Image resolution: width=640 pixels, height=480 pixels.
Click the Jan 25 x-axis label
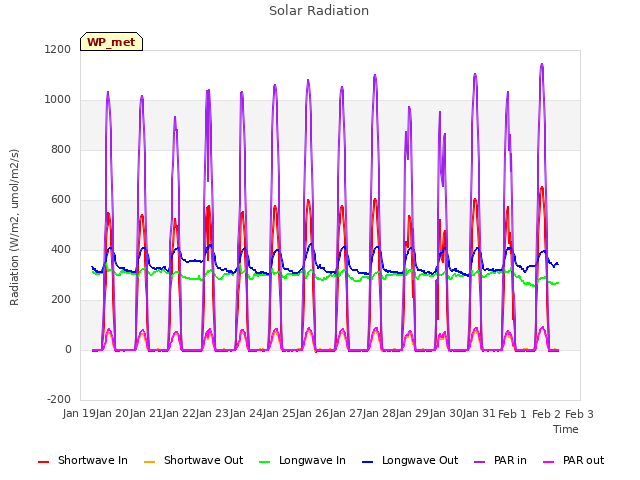tap(279, 413)
